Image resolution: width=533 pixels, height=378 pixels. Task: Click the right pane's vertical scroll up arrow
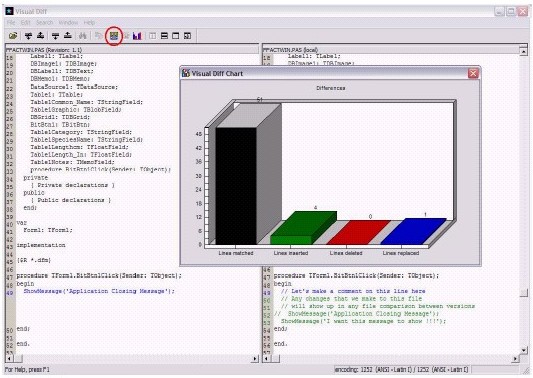523,52
